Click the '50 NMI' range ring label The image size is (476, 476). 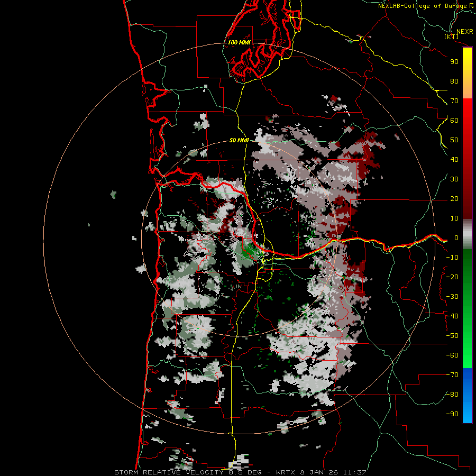(x=239, y=140)
